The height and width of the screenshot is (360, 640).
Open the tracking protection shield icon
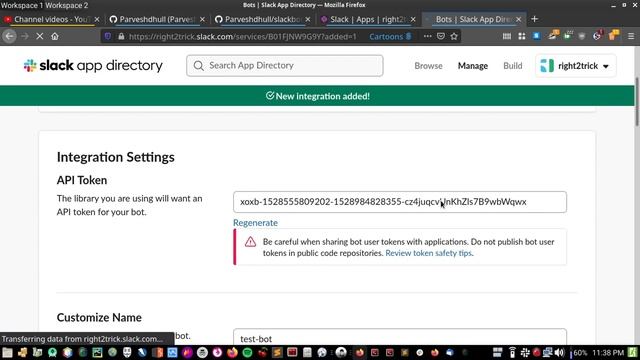click(x=108, y=36)
